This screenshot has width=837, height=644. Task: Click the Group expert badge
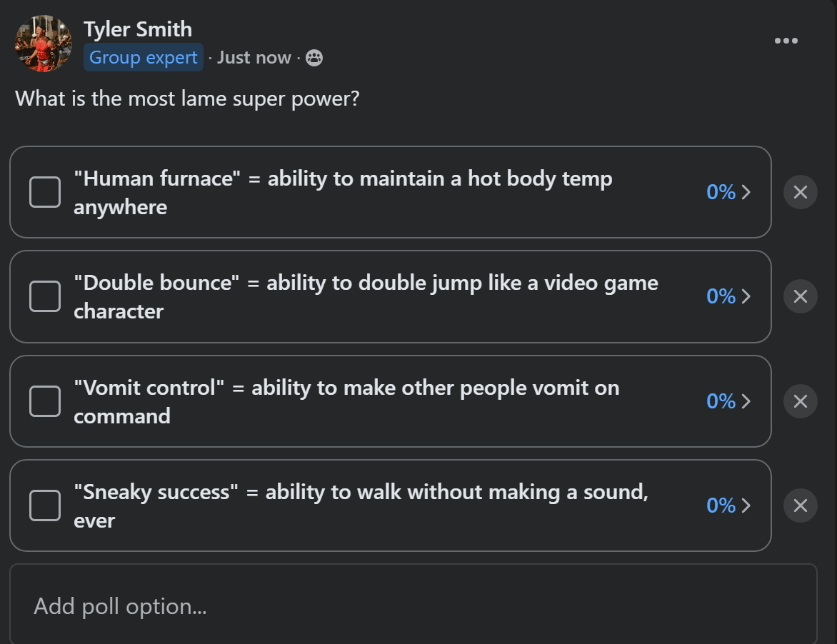point(143,57)
